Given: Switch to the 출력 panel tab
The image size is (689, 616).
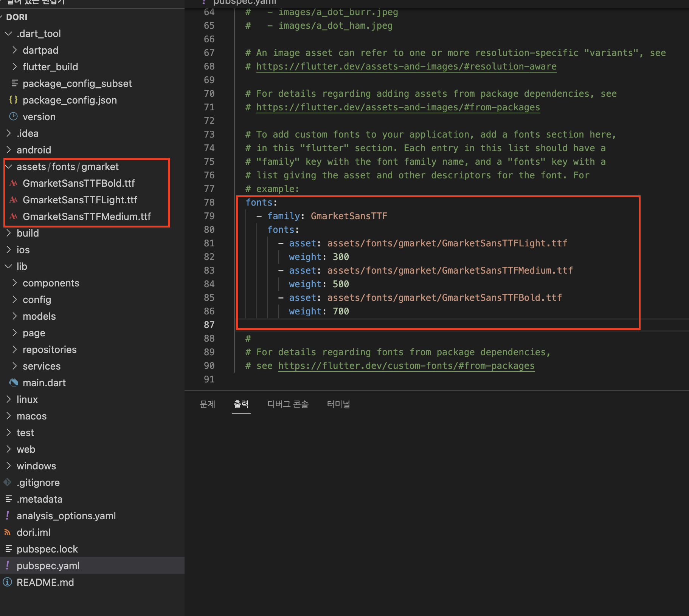Looking at the screenshot, I should (241, 404).
